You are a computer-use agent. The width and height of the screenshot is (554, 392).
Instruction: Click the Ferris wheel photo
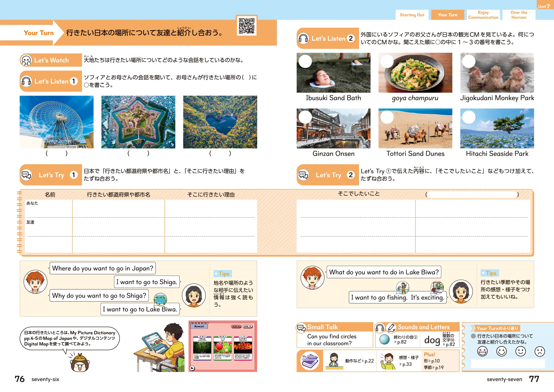click(x=57, y=122)
